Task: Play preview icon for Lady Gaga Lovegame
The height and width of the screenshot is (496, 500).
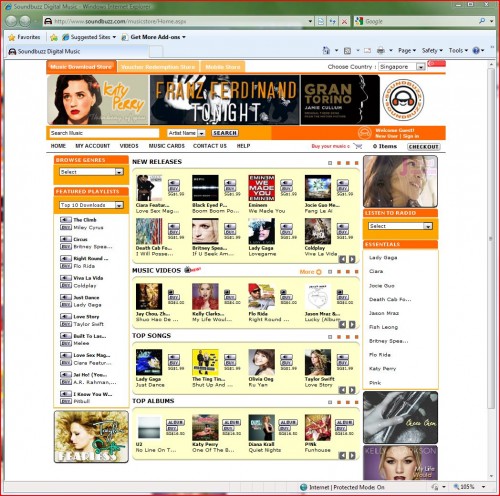Action: click(286, 226)
